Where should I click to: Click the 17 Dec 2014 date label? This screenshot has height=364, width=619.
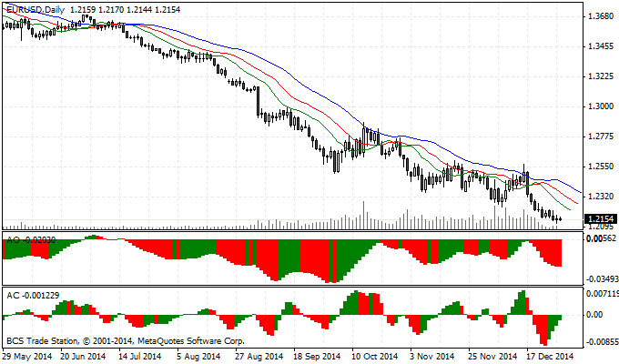coord(549,357)
